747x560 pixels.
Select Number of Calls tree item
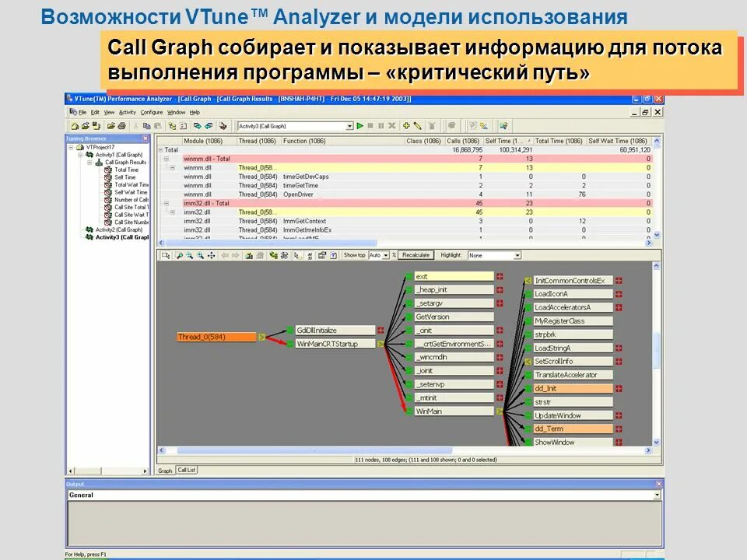[x=132, y=200]
